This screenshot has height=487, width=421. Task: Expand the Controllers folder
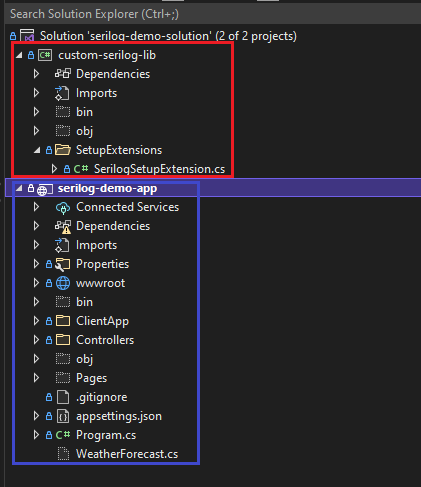[36, 340]
